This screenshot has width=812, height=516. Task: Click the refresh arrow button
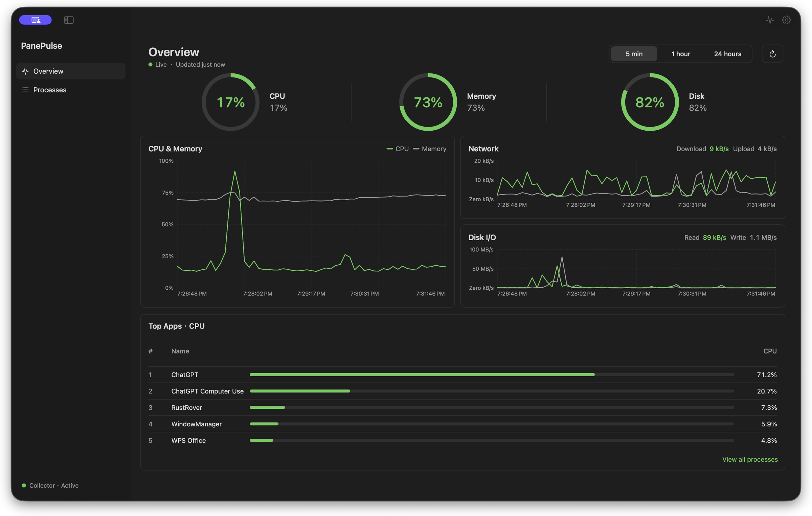pyautogui.click(x=772, y=54)
